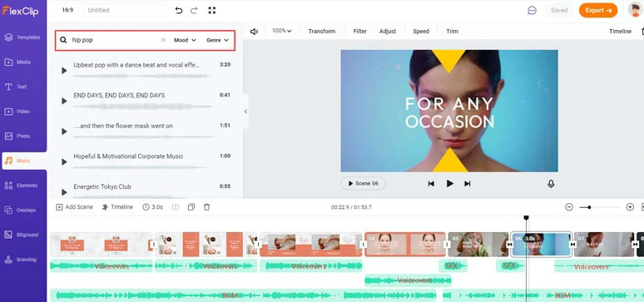Duplicate the scene with the copy icon

tap(191, 207)
